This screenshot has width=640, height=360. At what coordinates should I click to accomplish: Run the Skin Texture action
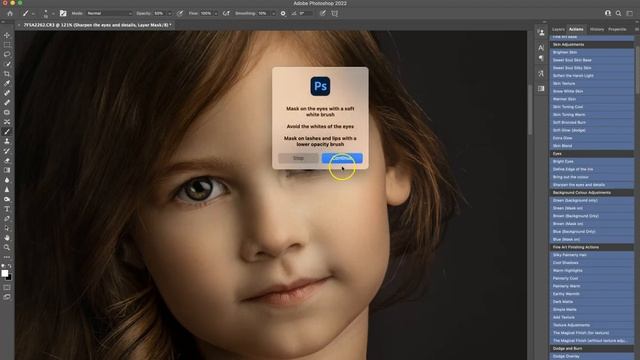[591, 83]
